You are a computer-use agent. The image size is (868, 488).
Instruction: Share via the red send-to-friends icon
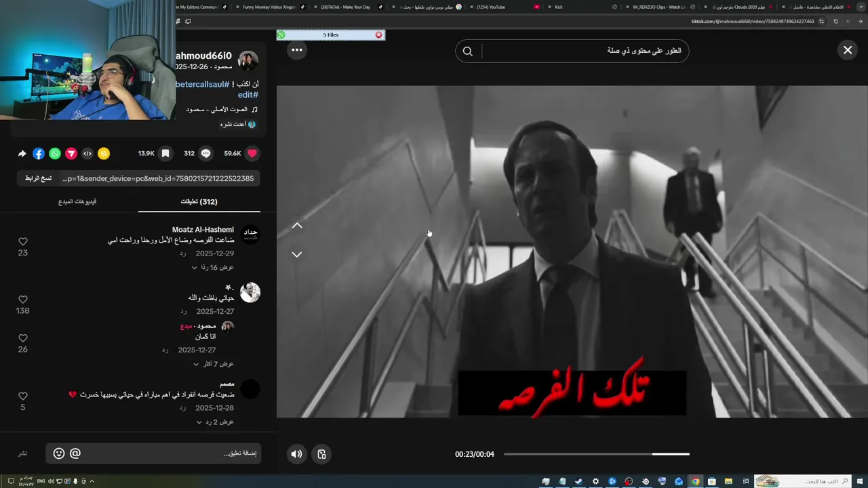[71, 154]
